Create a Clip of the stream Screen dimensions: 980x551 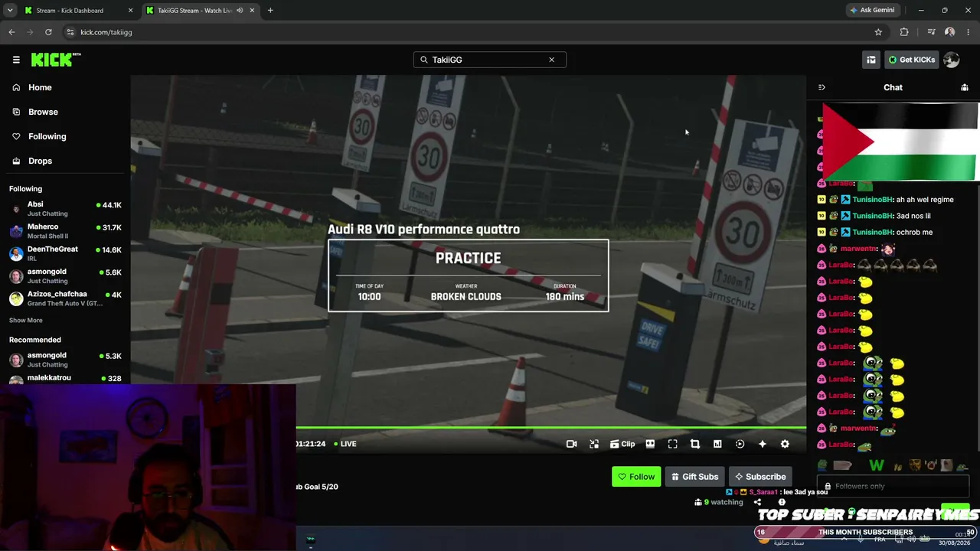tap(622, 444)
